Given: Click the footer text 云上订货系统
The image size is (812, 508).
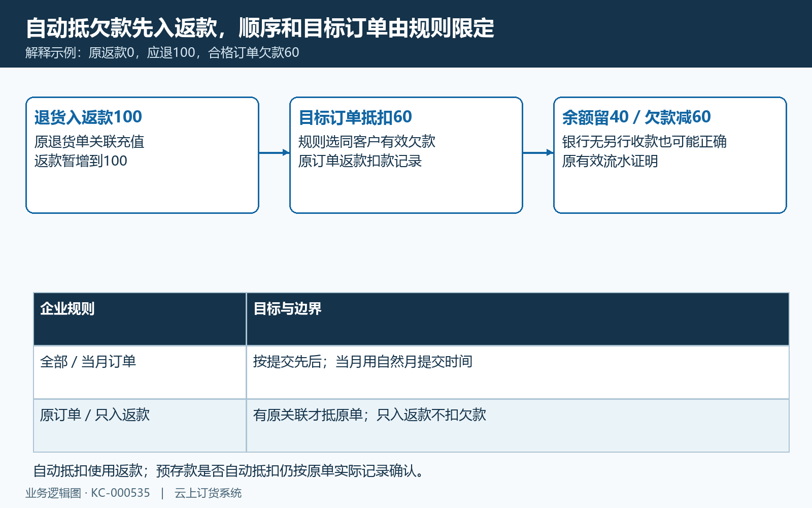Looking at the screenshot, I should (x=208, y=493).
